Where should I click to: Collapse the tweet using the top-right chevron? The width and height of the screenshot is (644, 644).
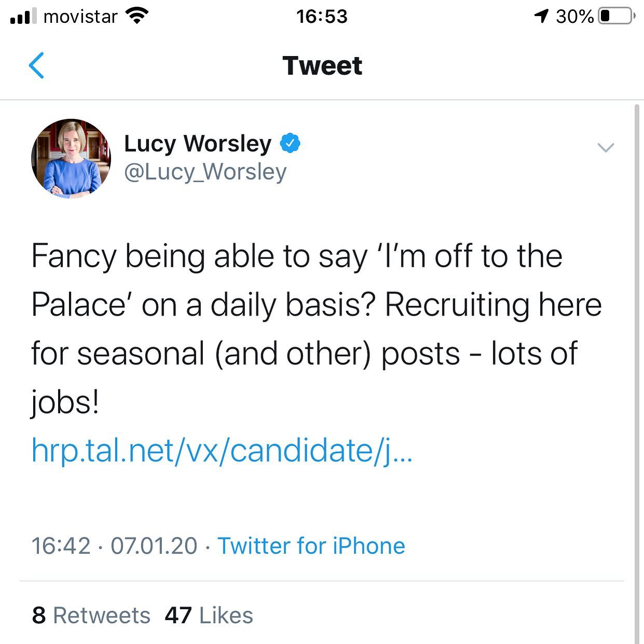605,148
